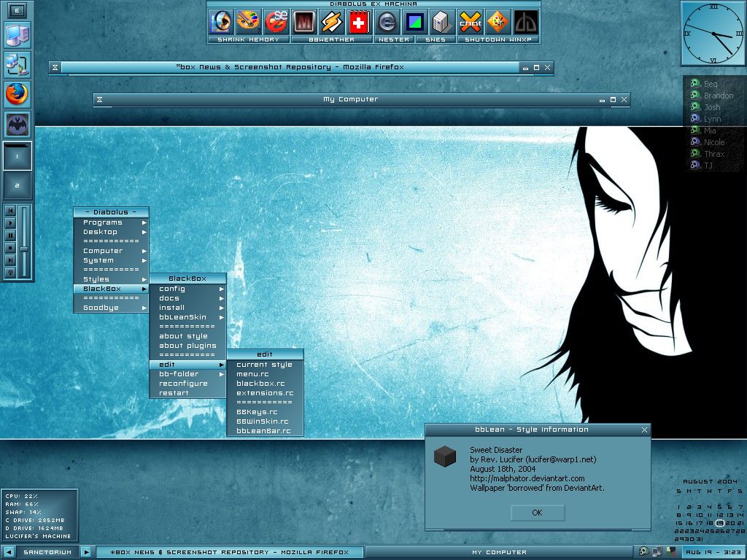Open blackbox.rc from the edit menu
Screen dimensions: 747x560
(265, 384)
